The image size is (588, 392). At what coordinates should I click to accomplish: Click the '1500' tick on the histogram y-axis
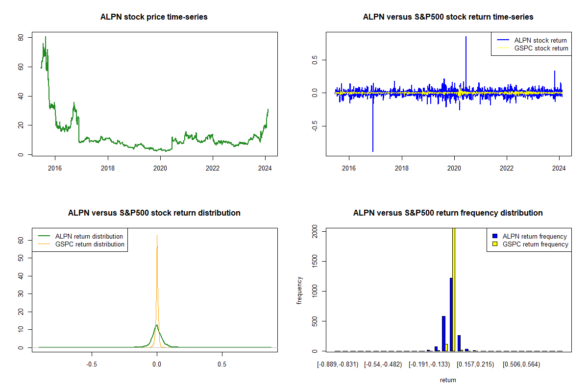(x=315, y=262)
